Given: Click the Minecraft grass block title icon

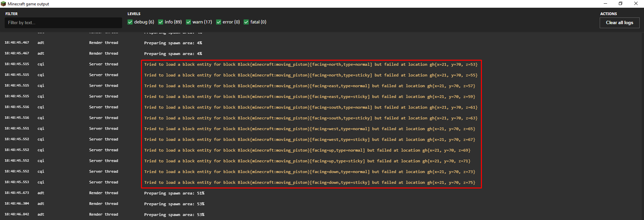Looking at the screenshot, I should tap(3, 4).
